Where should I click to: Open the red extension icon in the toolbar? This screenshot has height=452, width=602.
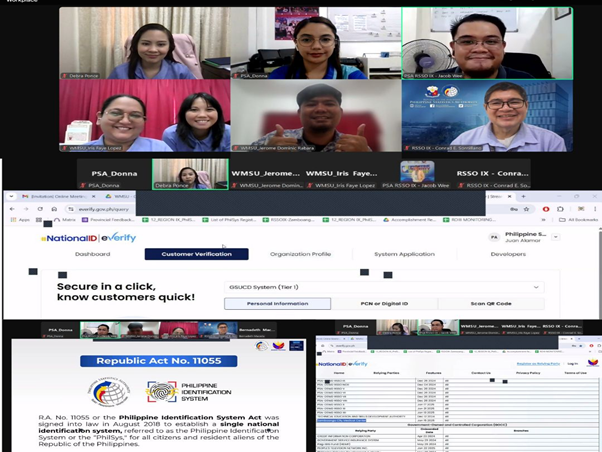pos(546,209)
